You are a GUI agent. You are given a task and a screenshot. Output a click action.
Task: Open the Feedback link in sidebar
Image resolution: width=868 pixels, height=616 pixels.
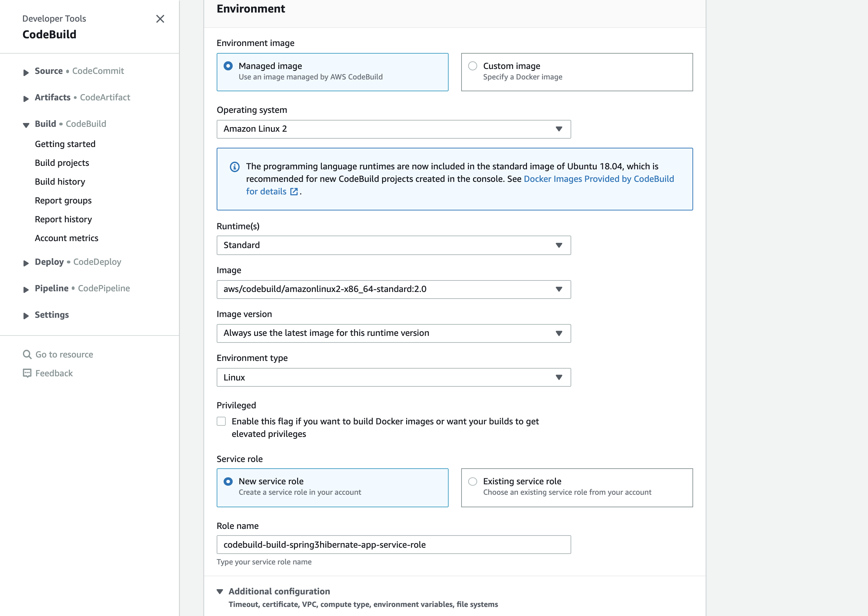click(54, 373)
